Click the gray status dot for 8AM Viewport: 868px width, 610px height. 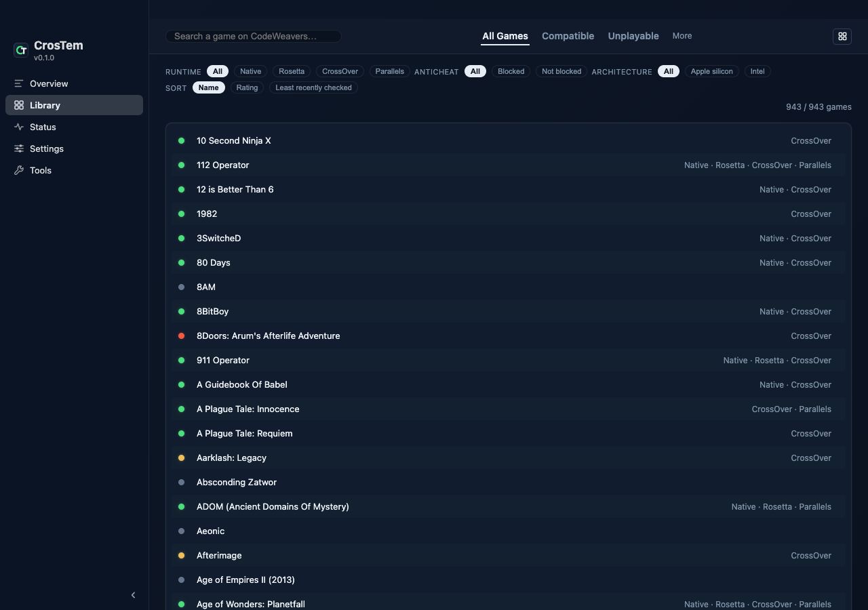click(181, 287)
